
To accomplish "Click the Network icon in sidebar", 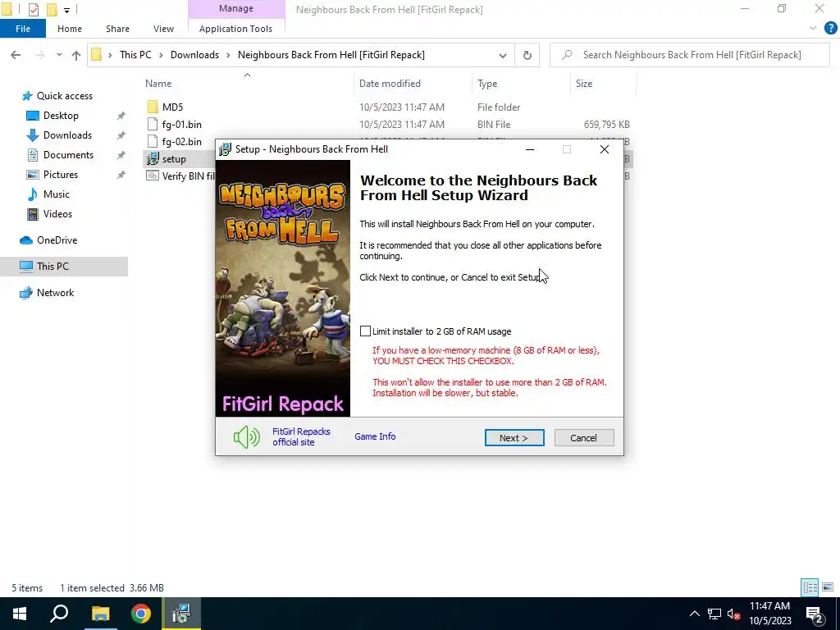I will [25, 293].
